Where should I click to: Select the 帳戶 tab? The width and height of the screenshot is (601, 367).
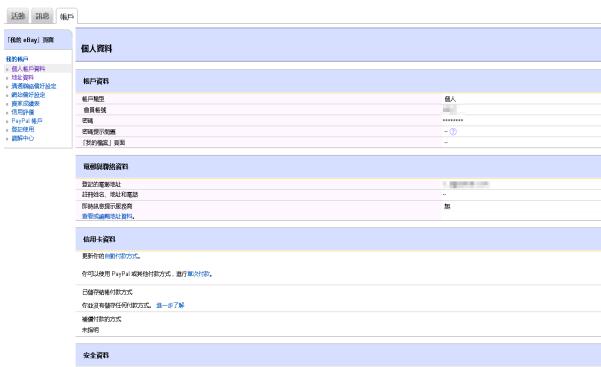pyautogui.click(x=67, y=16)
